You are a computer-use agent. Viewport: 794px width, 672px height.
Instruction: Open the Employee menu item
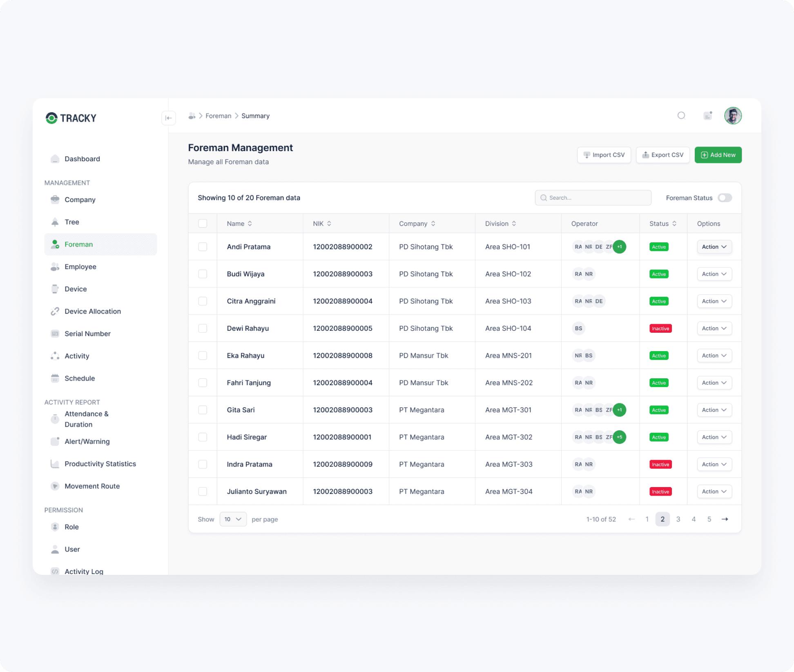(80, 267)
